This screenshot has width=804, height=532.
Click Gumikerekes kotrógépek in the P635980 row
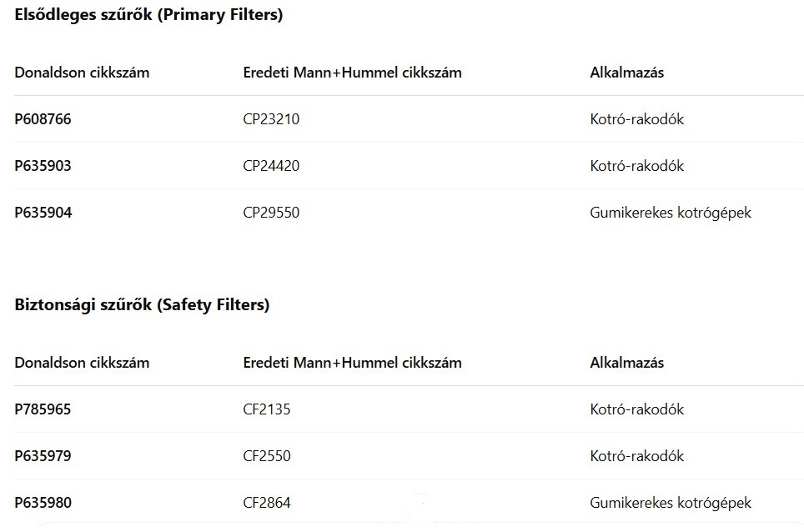pos(671,503)
